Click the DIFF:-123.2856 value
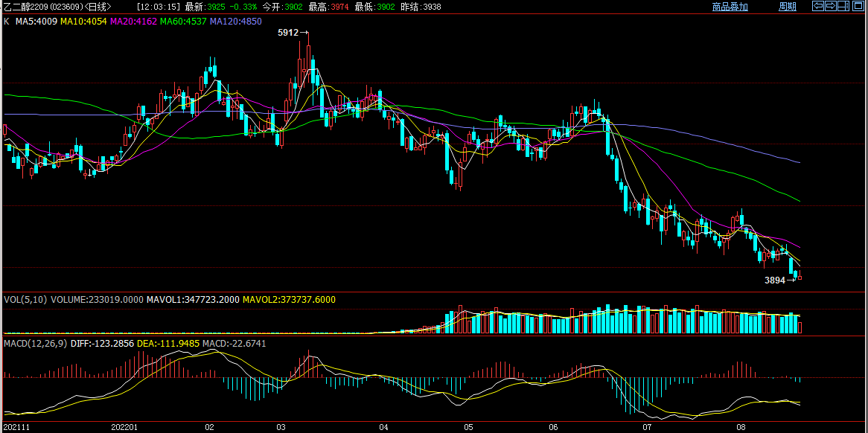868x433 pixels. pyautogui.click(x=102, y=344)
